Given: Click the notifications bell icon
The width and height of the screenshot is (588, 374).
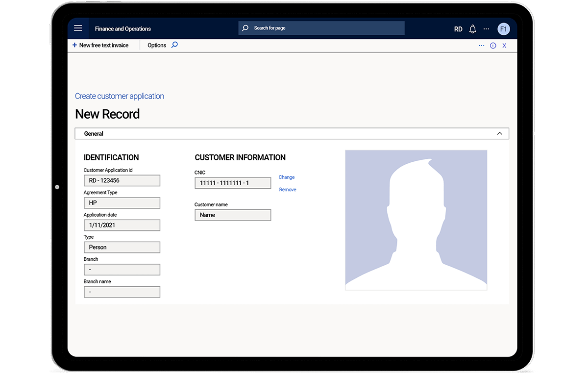Looking at the screenshot, I should pos(472,28).
